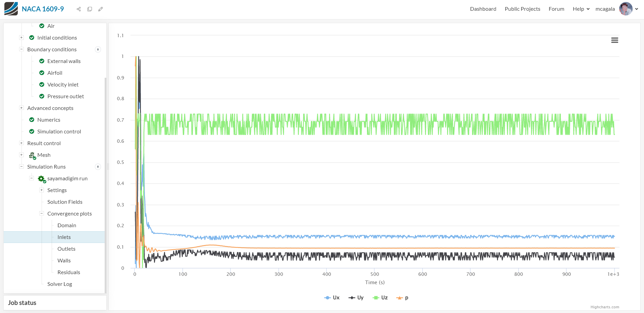
Task: Collapse the Convergence plots node
Action: tap(42, 213)
